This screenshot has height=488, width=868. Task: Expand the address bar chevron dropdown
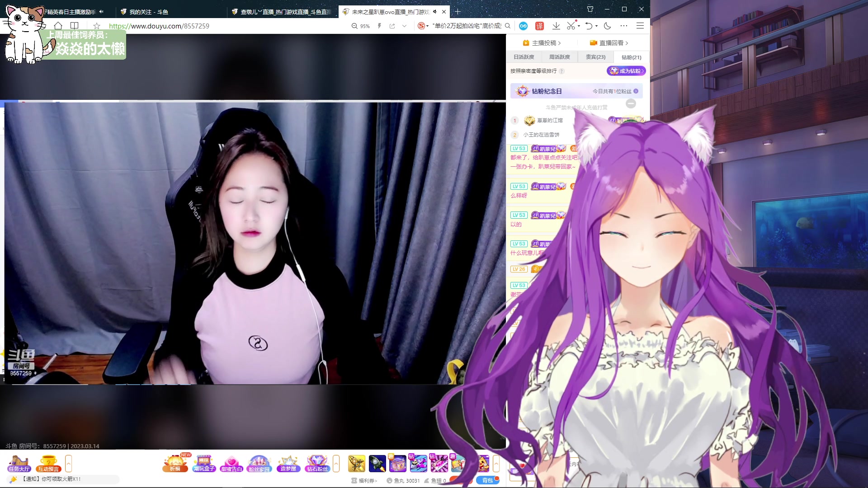404,26
